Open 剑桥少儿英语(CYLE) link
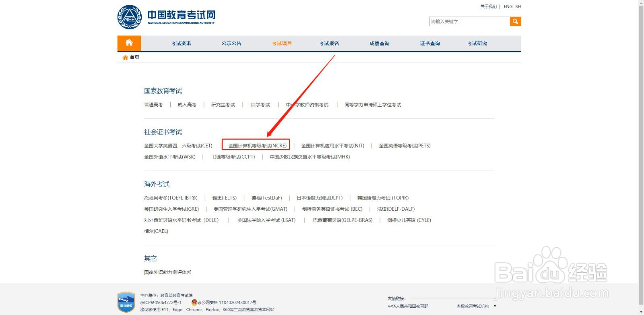 pos(409,220)
